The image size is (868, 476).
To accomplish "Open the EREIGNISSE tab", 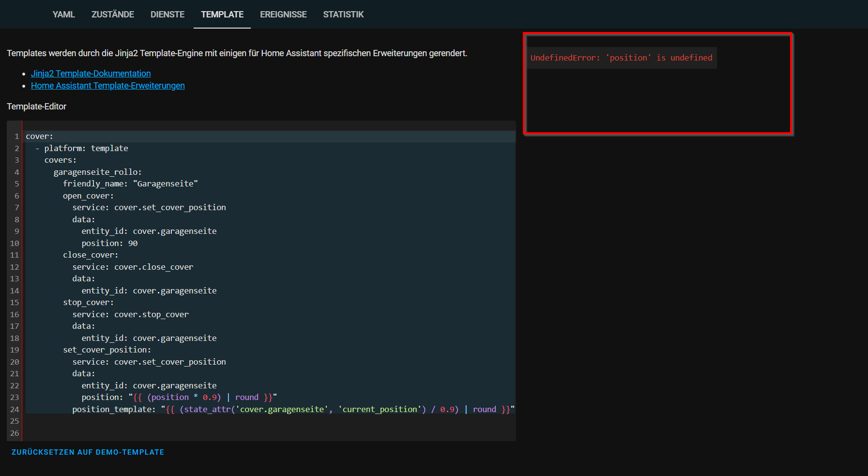I will coord(283,15).
